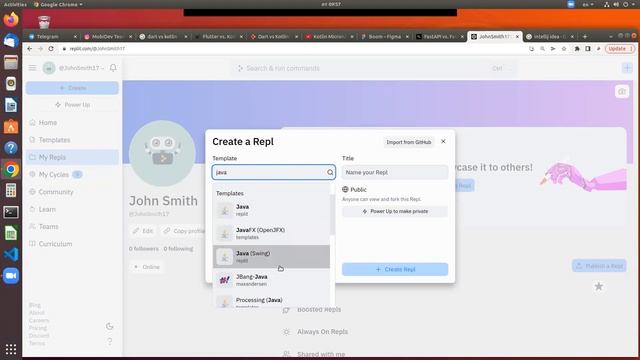Click the template search magnifier icon

pyautogui.click(x=330, y=173)
